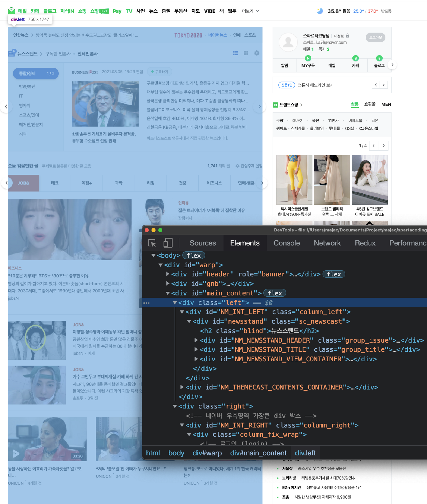Open the Sources tab in DevTools
The width and height of the screenshot is (427, 504).
pos(203,243)
